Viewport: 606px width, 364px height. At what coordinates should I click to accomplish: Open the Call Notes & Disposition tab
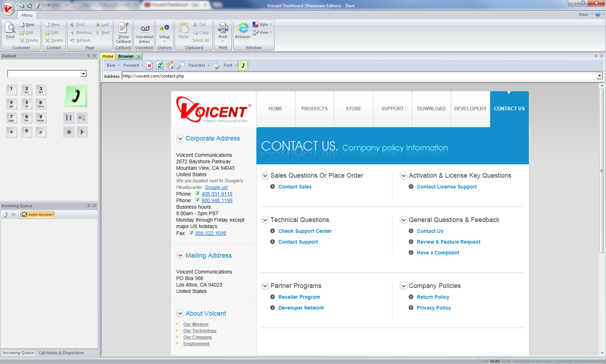tap(61, 353)
